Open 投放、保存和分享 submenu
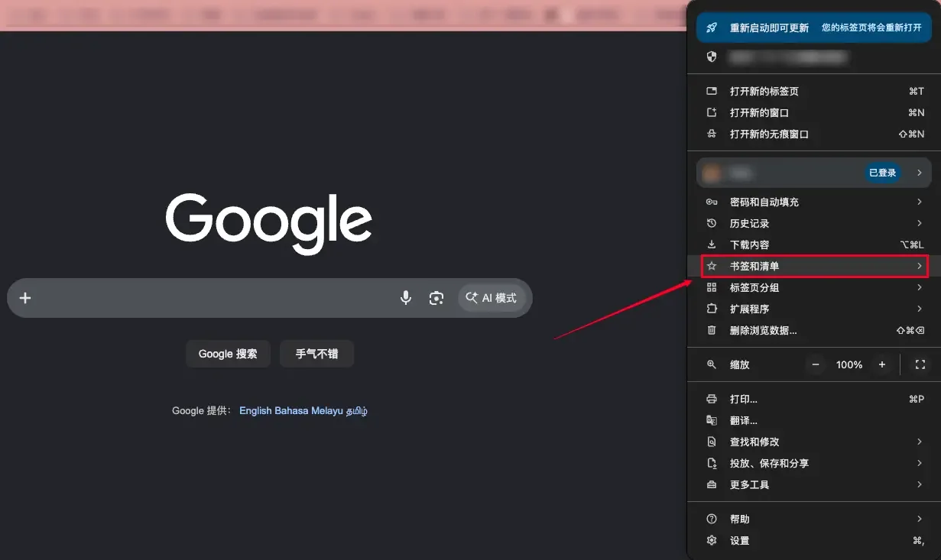The height and width of the screenshot is (560, 941). point(813,463)
